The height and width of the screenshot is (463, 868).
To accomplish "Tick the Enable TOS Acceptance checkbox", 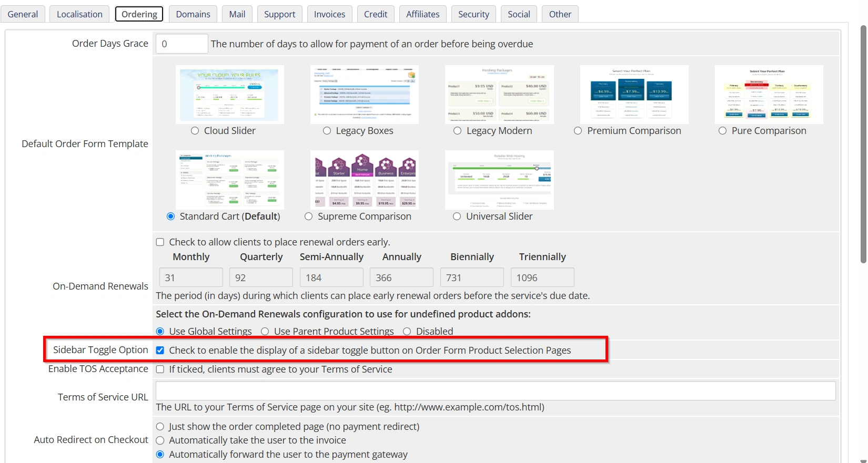I will [x=160, y=369].
